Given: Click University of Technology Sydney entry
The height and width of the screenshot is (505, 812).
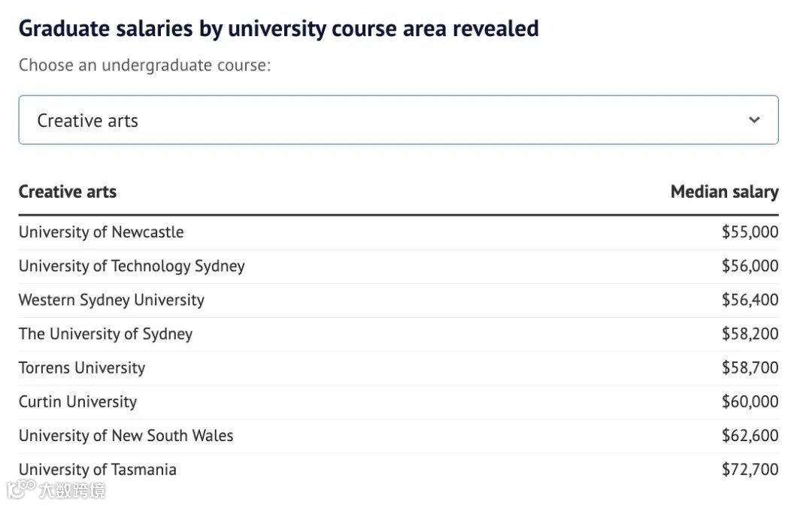Looking at the screenshot, I should coord(132,266).
